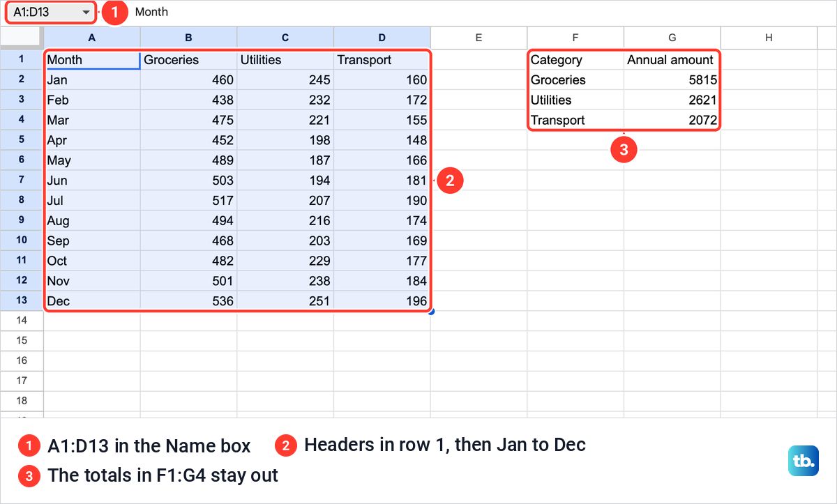Viewport: 837px width, 504px height.
Task: Click the May cell
Action: click(x=92, y=160)
